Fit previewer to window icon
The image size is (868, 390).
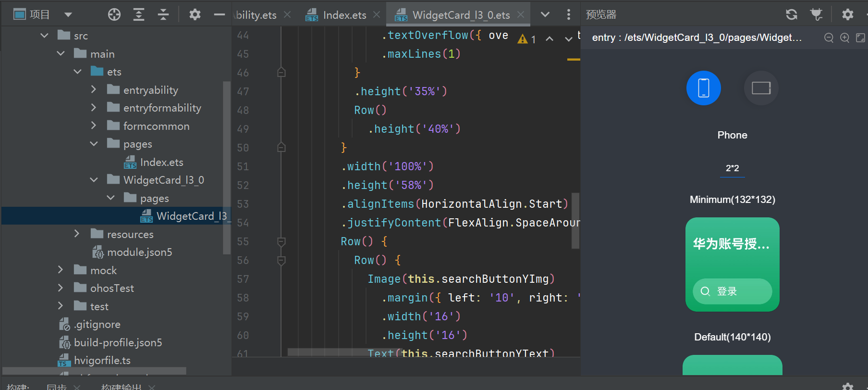pyautogui.click(x=860, y=38)
